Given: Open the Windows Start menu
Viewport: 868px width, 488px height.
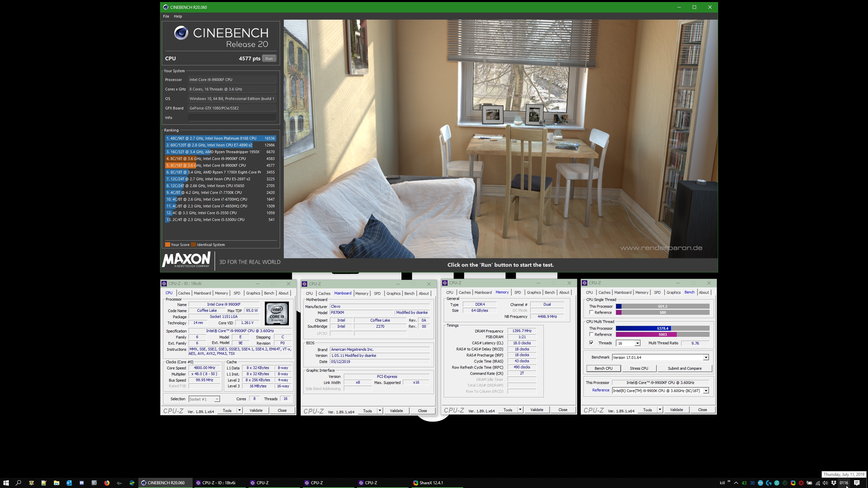Looking at the screenshot, I should coord(6,483).
